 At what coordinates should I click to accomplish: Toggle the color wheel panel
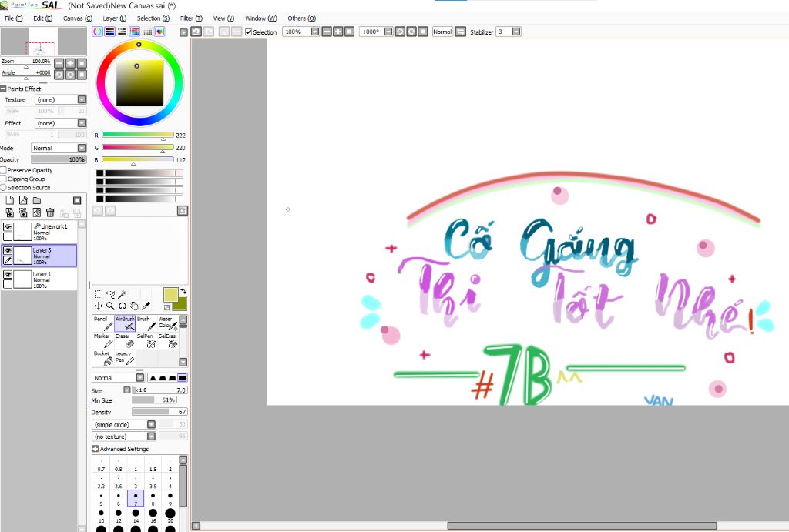coord(98,32)
